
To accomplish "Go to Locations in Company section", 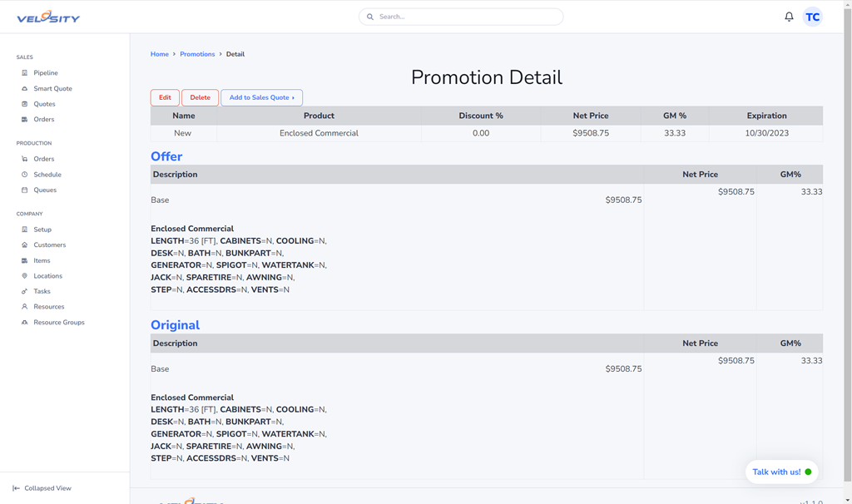I will coord(47,276).
